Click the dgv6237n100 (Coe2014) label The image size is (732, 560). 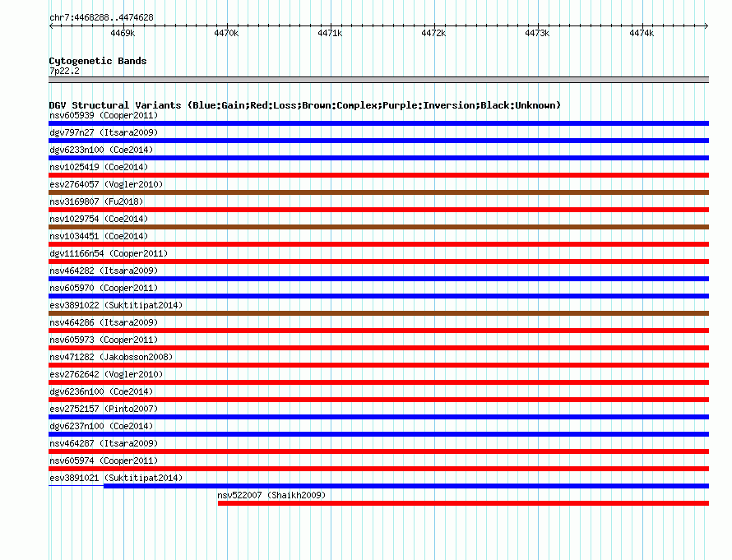point(101,426)
